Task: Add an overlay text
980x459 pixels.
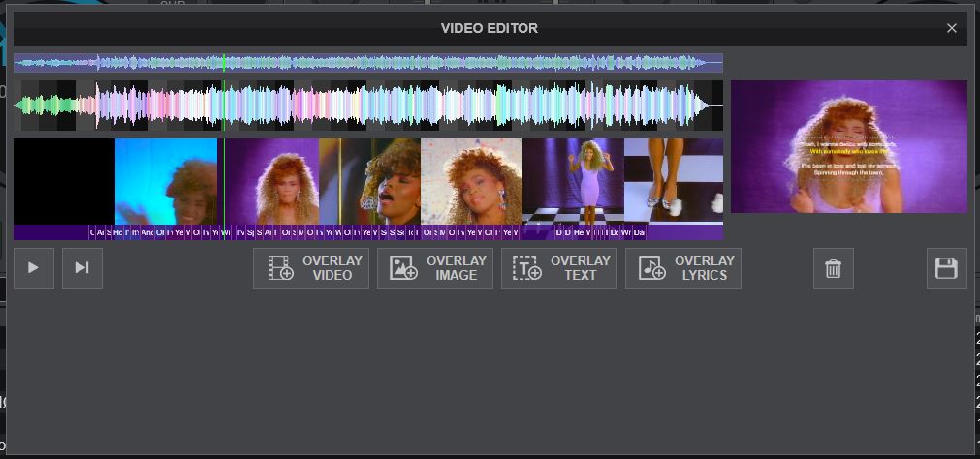Action: point(558,268)
